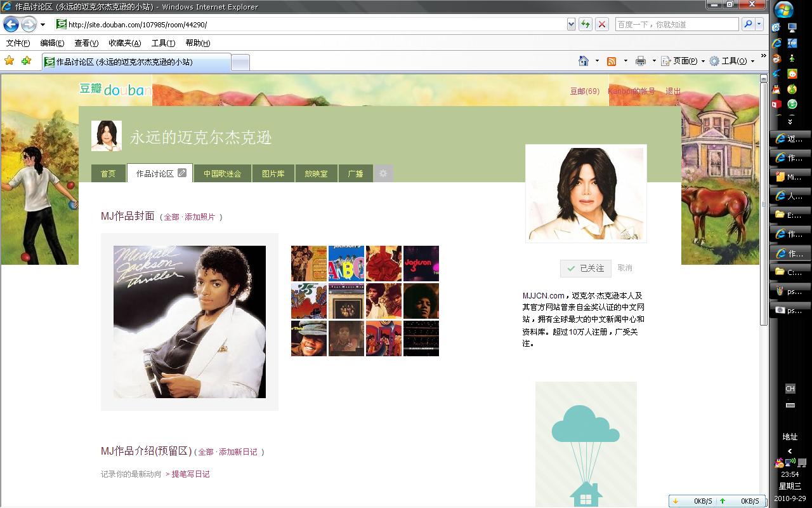This screenshot has height=508, width=812.
Task: Switch to the 放映室 tab
Action: click(x=316, y=173)
